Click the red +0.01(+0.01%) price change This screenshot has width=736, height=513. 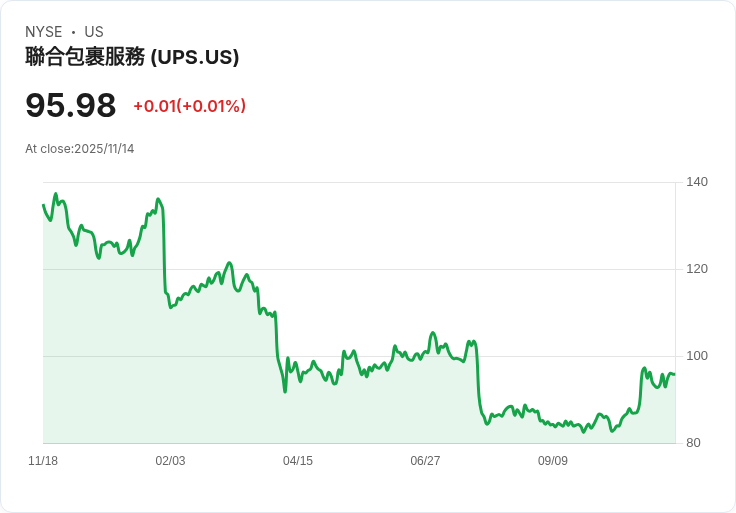189,106
